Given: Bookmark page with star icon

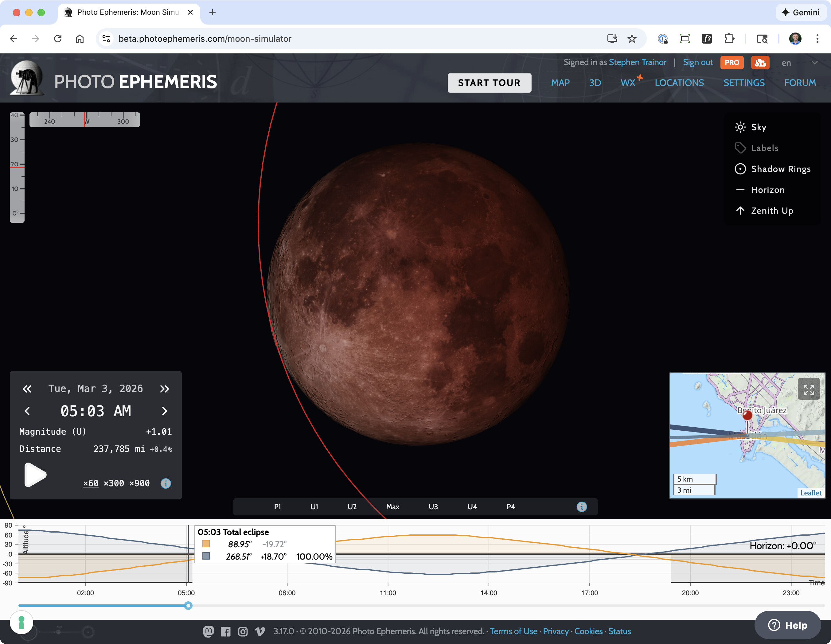Looking at the screenshot, I should (x=632, y=38).
